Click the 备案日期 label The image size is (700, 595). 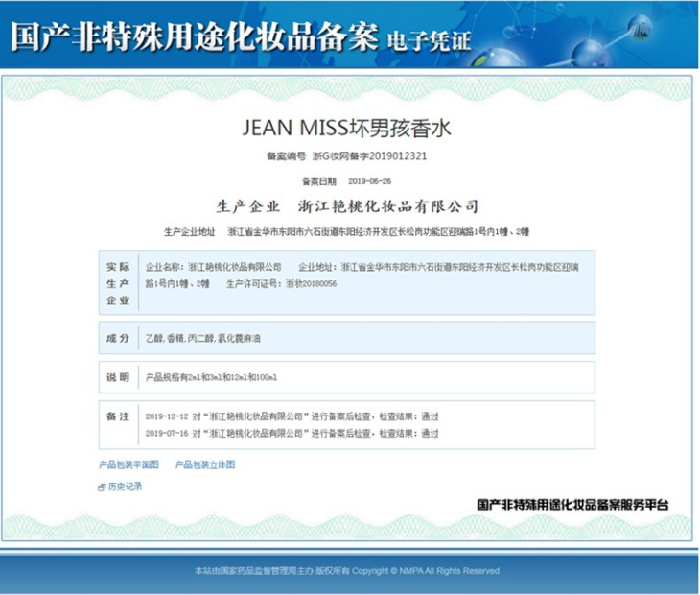pyautogui.click(x=318, y=181)
